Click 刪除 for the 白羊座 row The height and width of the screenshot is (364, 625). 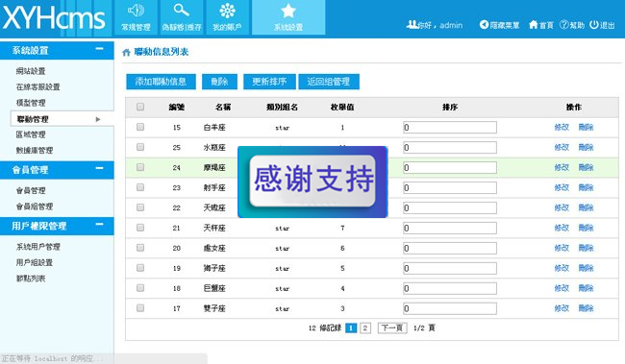(586, 128)
